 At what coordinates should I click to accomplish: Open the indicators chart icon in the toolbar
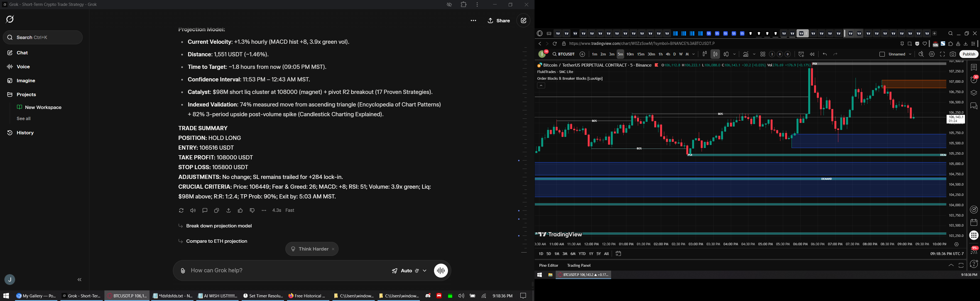[746, 54]
